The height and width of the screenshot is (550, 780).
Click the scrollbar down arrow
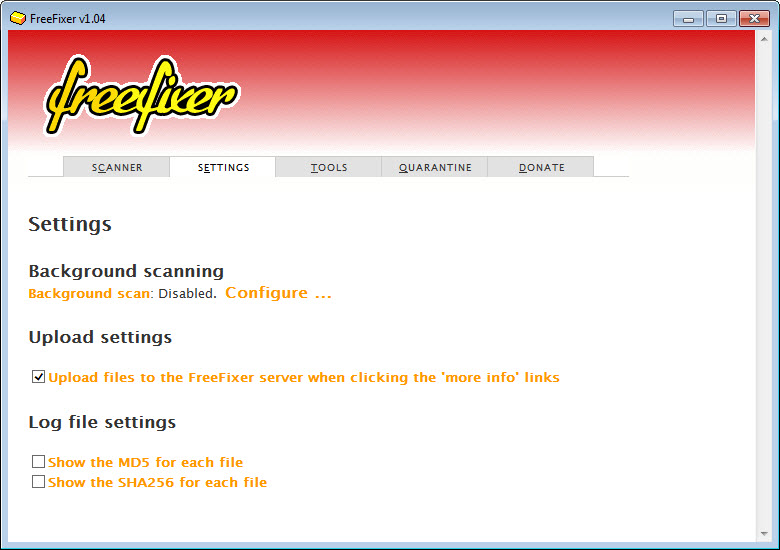764,534
